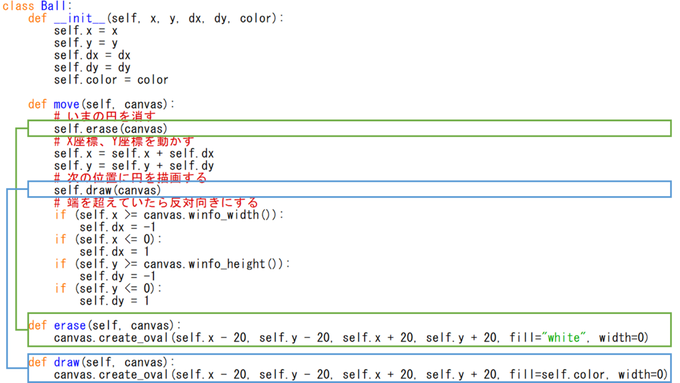Click the self.x = self.x + self.dx line
The image size is (680, 383).
click(134, 154)
